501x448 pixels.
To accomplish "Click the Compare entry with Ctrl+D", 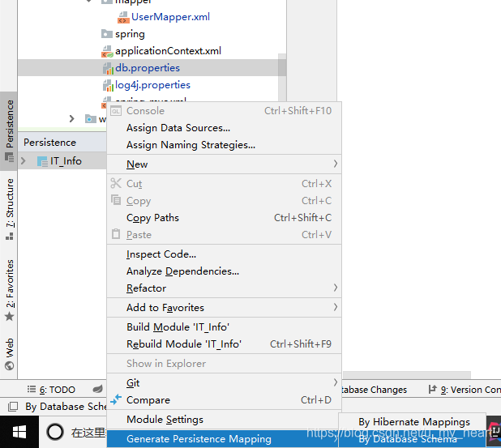I will coord(224,399).
